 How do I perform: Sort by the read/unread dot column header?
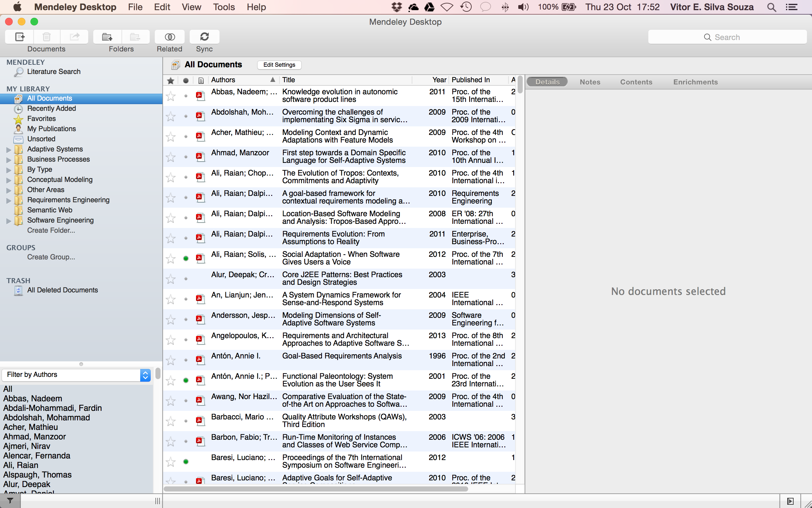click(186, 80)
